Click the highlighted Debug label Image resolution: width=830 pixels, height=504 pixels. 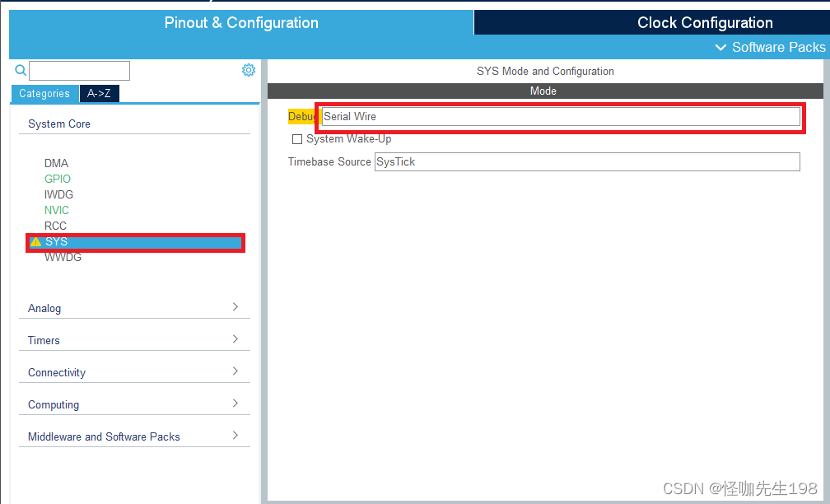(x=303, y=116)
